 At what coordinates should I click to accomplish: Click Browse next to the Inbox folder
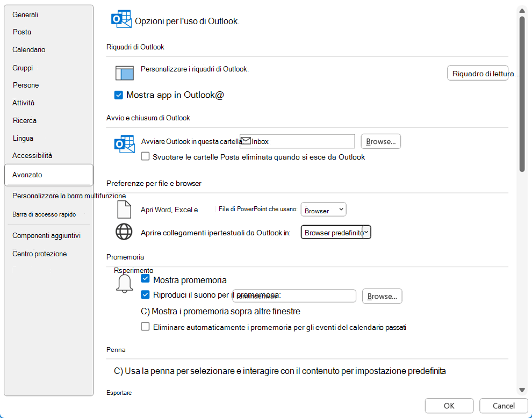coord(380,141)
